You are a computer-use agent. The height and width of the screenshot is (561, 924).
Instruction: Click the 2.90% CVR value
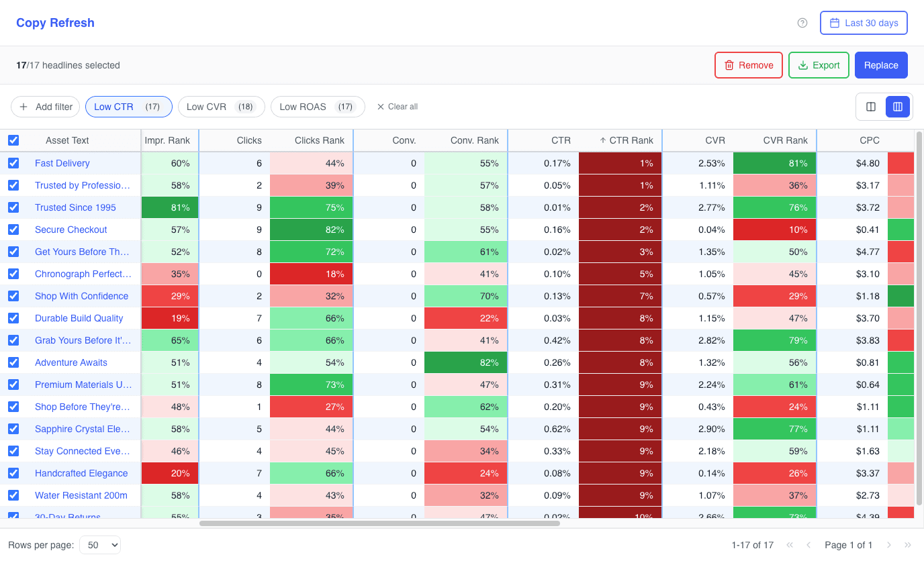pyautogui.click(x=712, y=429)
